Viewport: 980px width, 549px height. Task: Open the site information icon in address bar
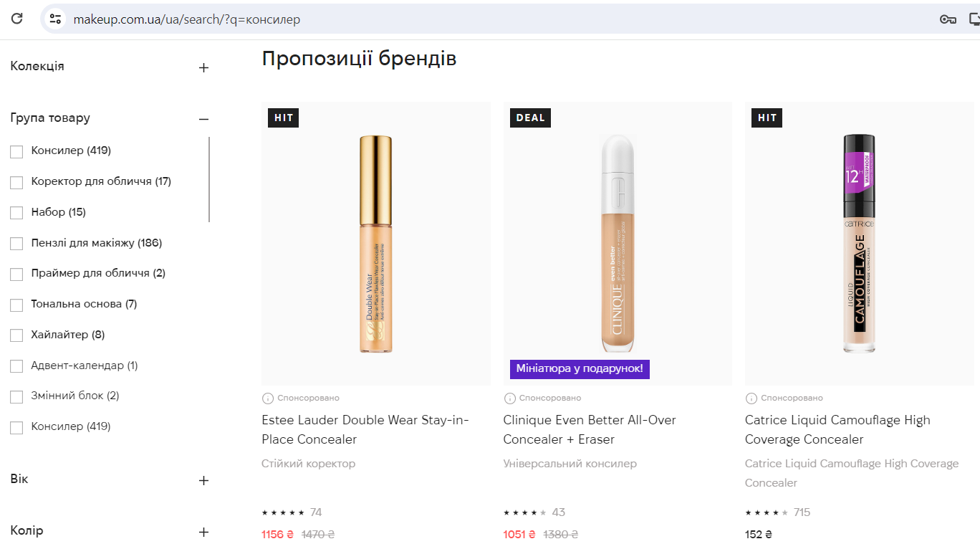pyautogui.click(x=56, y=19)
